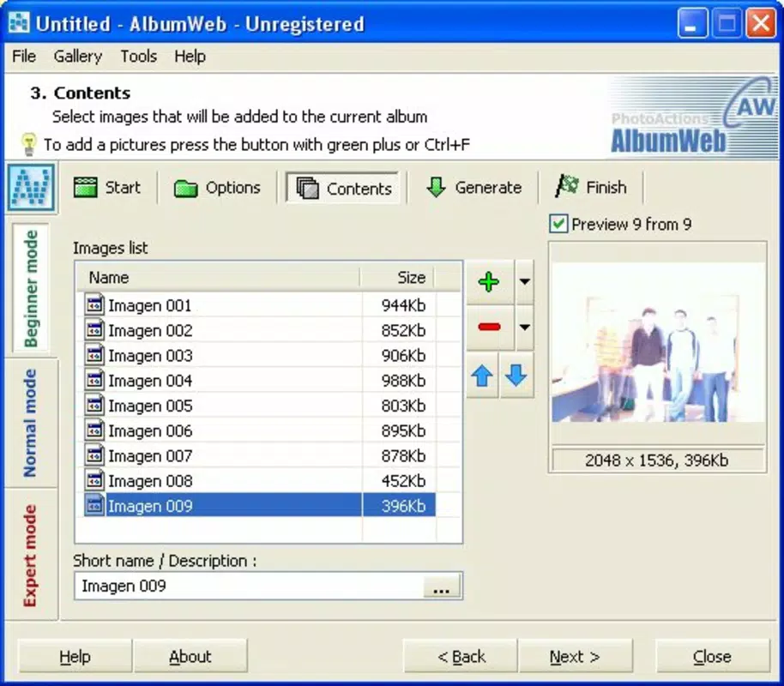Image resolution: width=784 pixels, height=686 pixels.
Task: Select Imagen 008 name in list
Action: pyautogui.click(x=150, y=480)
